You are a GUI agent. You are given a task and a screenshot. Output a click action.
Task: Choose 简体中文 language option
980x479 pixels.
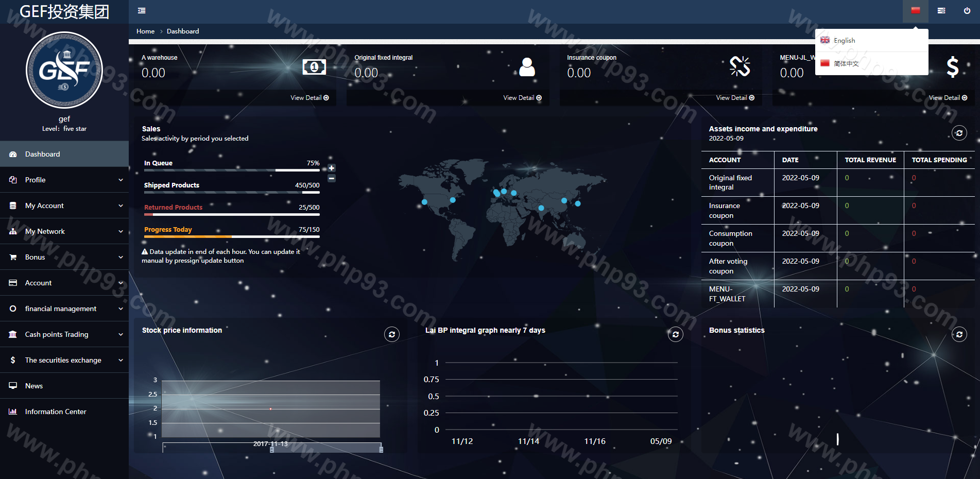pyautogui.click(x=846, y=63)
